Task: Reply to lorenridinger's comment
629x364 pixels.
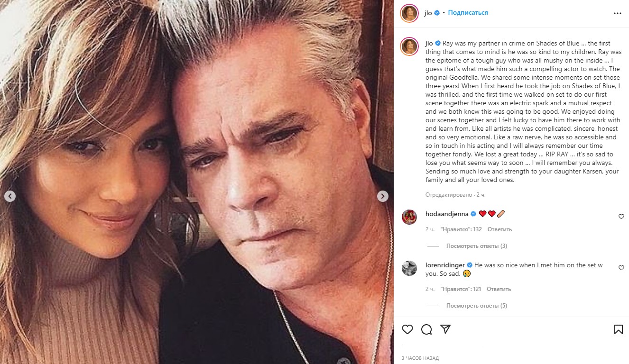Action: point(499,289)
